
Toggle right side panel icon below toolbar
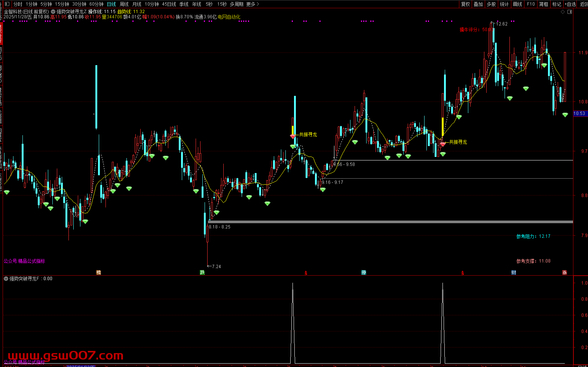click(x=570, y=12)
